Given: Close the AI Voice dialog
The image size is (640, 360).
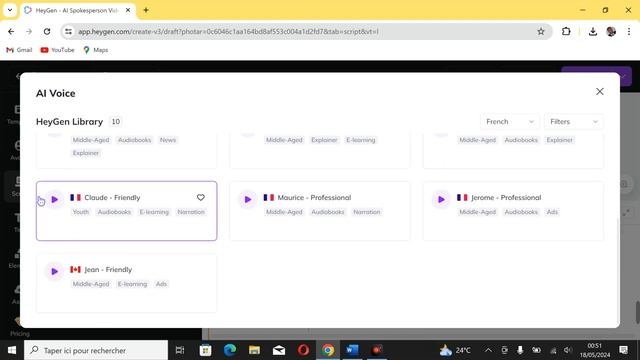Looking at the screenshot, I should point(600,91).
